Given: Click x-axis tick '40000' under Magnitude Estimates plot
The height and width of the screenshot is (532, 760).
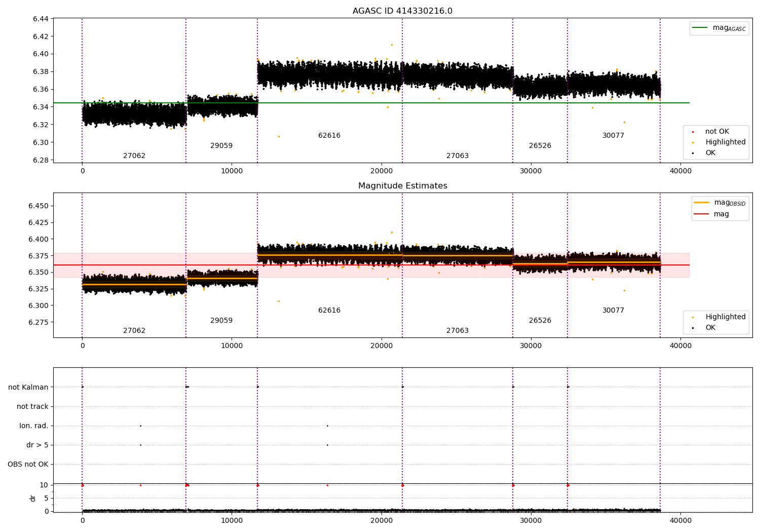Looking at the screenshot, I should [x=680, y=346].
